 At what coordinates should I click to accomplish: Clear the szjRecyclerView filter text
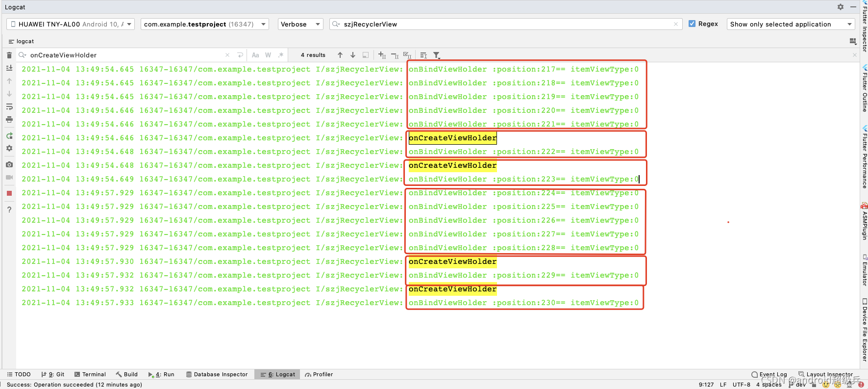click(676, 24)
